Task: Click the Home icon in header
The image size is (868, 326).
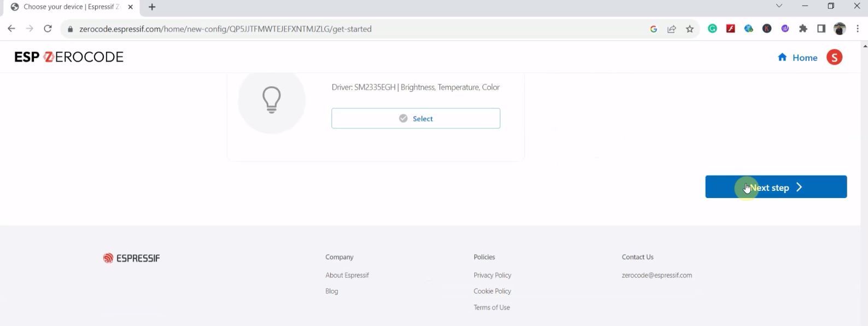Action: (x=782, y=57)
